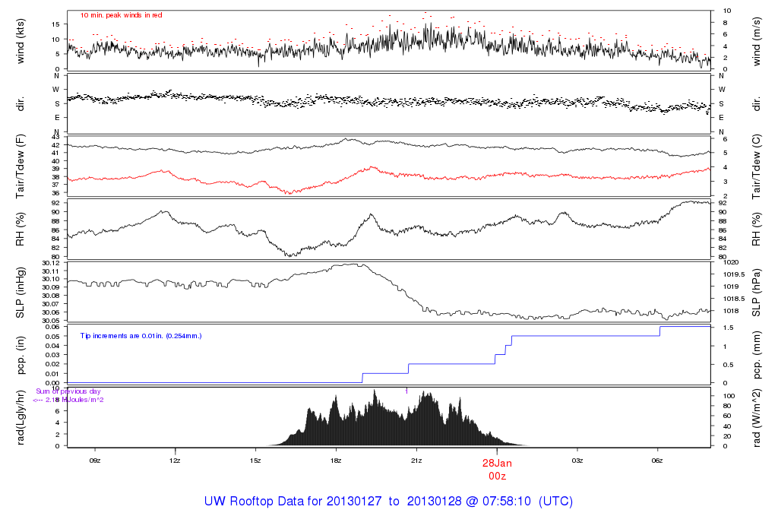Click the 'SLP (inHg)' axis title
Image resolution: width=778 pixels, height=532 pixels.
click(x=21, y=293)
